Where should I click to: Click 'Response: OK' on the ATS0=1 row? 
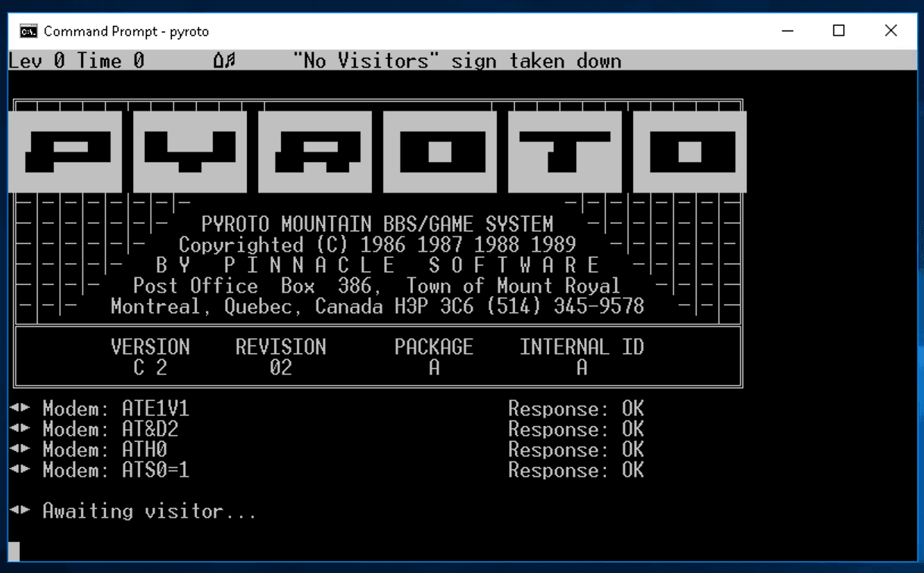576,471
